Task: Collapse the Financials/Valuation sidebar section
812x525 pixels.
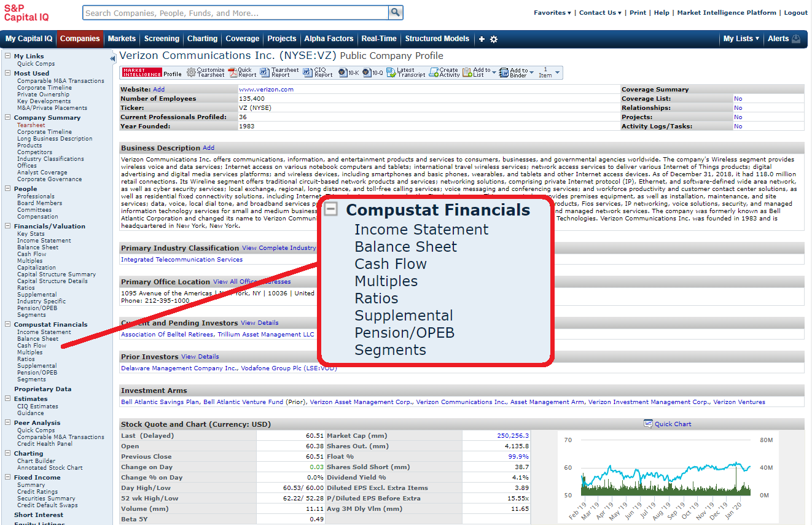Action: [7, 226]
